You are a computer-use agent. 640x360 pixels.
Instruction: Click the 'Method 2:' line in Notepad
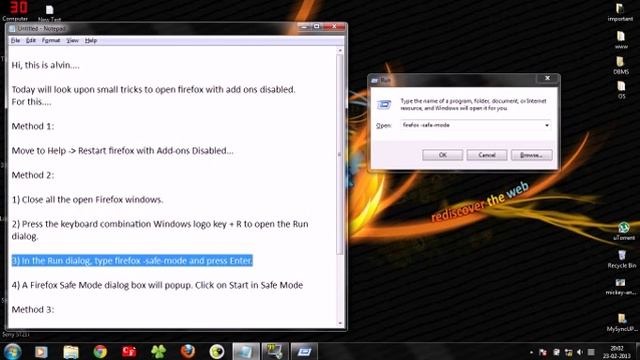[x=33, y=175]
